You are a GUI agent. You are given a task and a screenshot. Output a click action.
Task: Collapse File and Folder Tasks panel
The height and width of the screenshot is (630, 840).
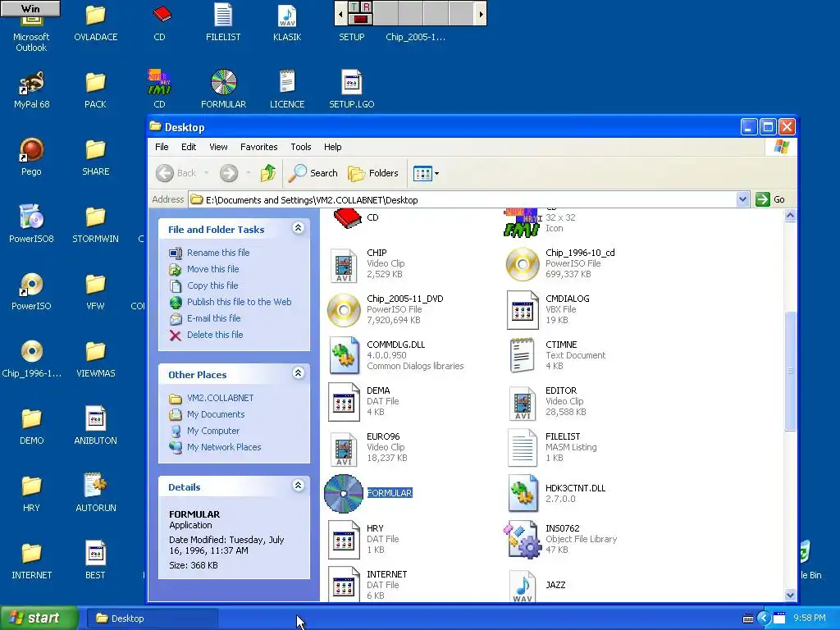coord(299,228)
